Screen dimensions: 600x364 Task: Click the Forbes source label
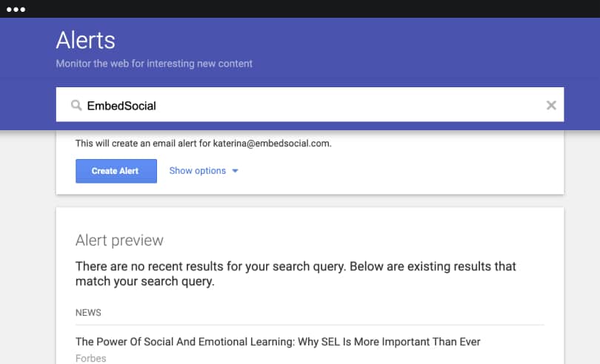point(90,358)
